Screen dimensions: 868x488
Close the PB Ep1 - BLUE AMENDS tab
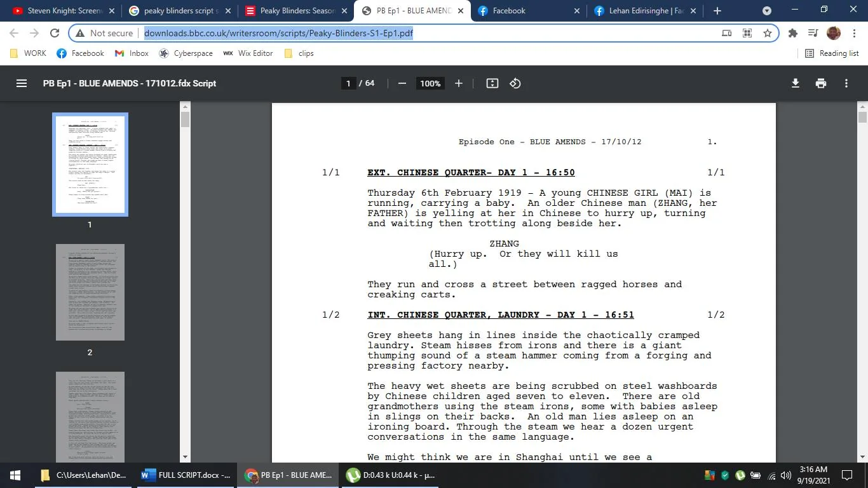(461, 11)
